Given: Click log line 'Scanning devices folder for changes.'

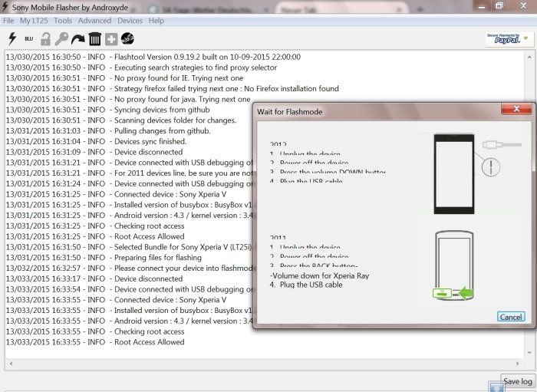Looking at the screenshot, I should [x=121, y=120].
